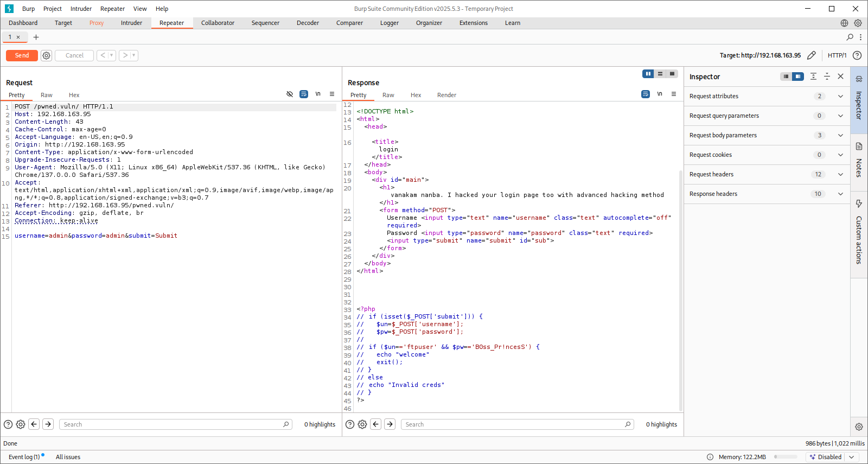Jump to next response search match
Image resolution: width=868 pixels, height=464 pixels.
(x=390, y=424)
